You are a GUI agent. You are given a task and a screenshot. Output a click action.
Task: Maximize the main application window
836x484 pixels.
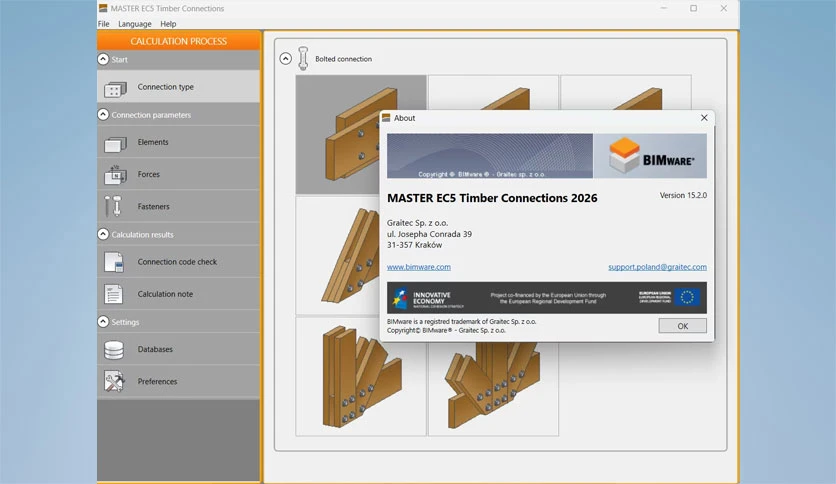click(693, 8)
